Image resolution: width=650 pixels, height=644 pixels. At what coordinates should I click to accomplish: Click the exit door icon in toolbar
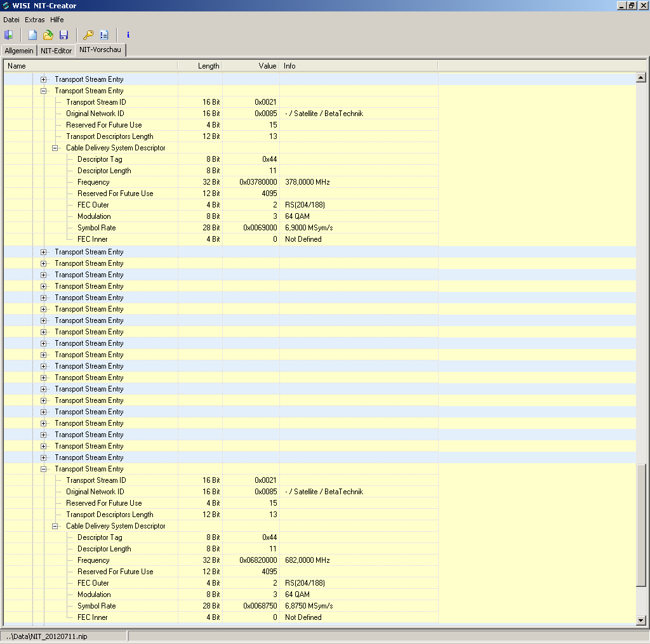click(9, 35)
